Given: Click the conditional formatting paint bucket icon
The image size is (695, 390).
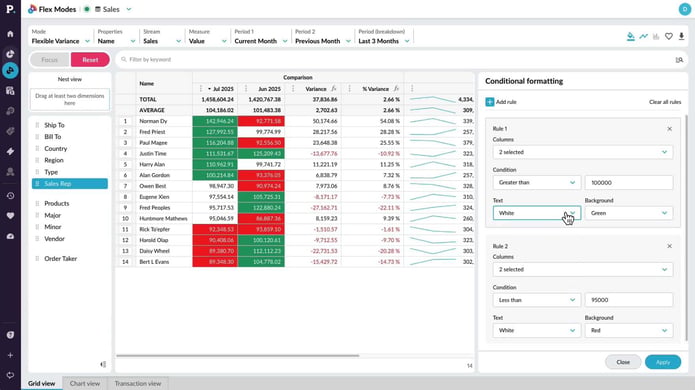Looking at the screenshot, I should click(x=630, y=36).
